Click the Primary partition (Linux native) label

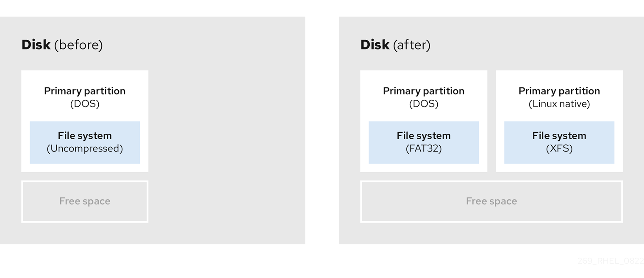click(x=559, y=97)
